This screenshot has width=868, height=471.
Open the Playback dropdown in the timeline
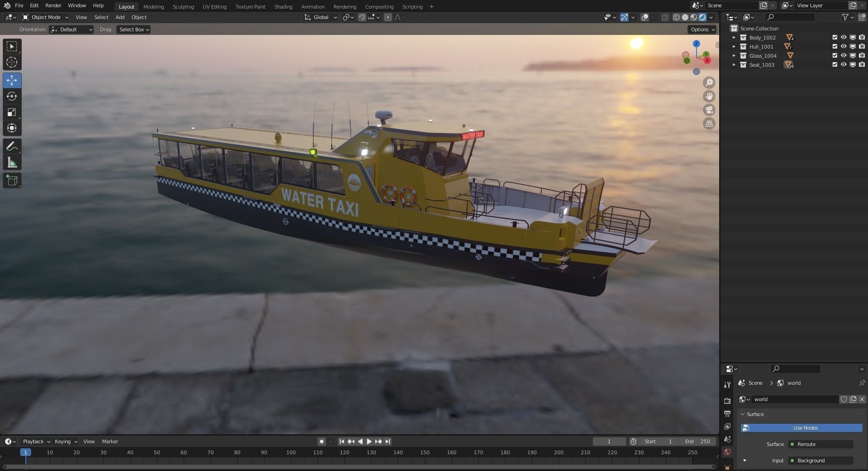point(36,442)
